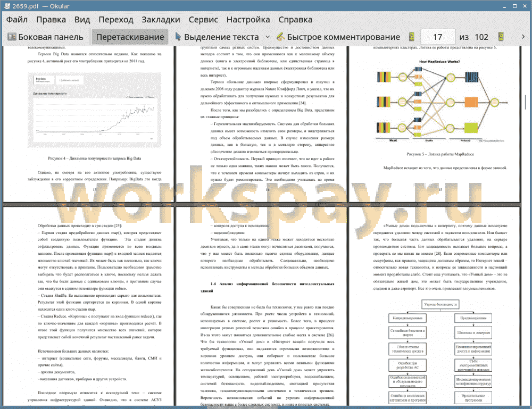
Task: Open the Настройка menu
Action: 248,20
